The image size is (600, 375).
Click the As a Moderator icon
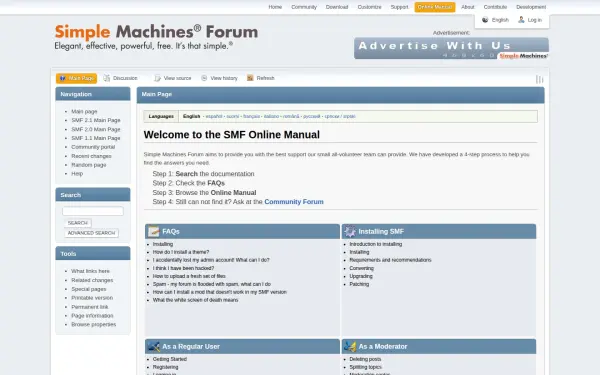pos(350,346)
